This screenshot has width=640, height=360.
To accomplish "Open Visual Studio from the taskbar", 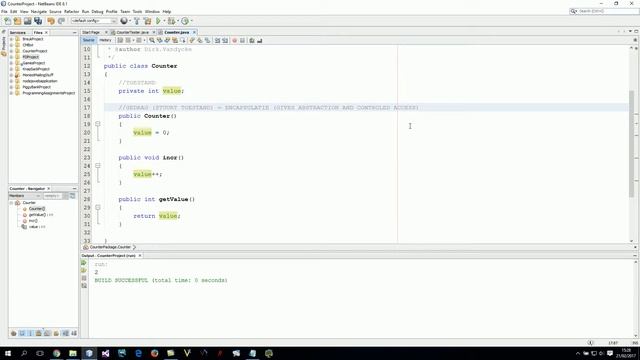I will [x=105, y=353].
